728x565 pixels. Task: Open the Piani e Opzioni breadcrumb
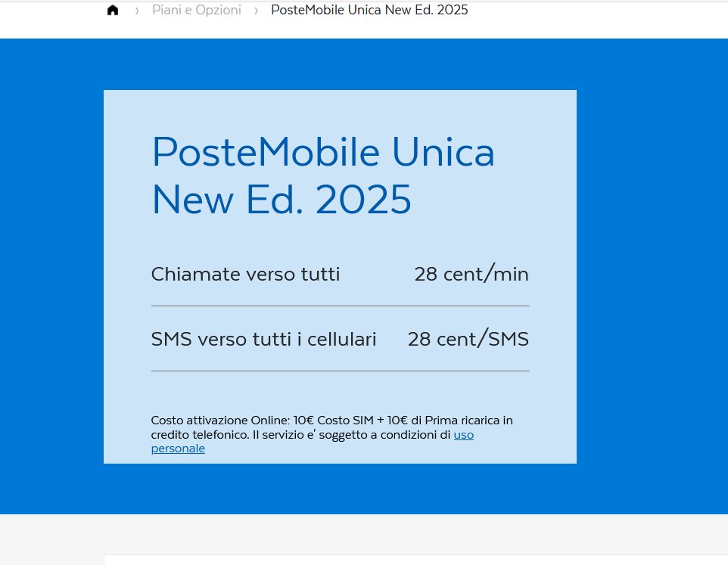click(x=197, y=10)
